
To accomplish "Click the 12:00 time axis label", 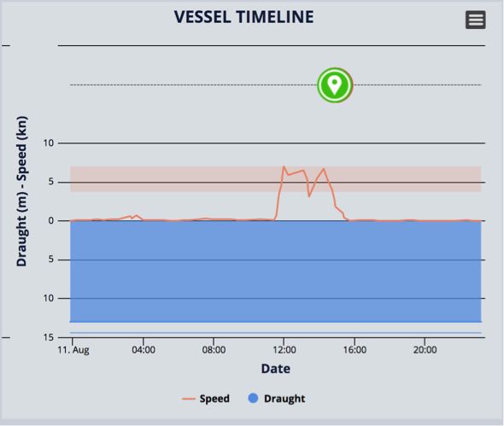I will (284, 350).
